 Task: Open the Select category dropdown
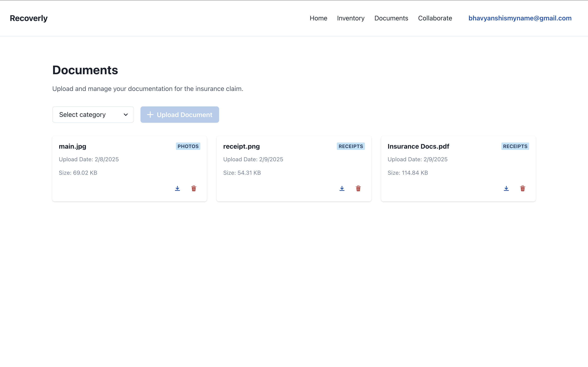[x=93, y=115]
